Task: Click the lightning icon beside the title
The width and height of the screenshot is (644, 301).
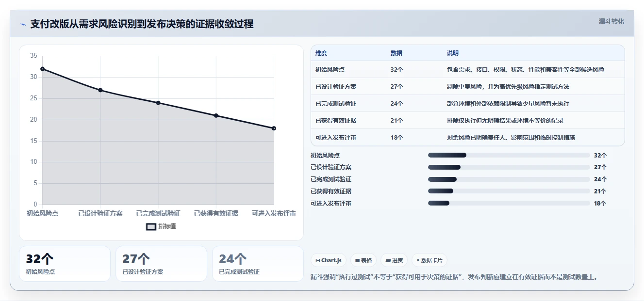Action: (x=23, y=24)
